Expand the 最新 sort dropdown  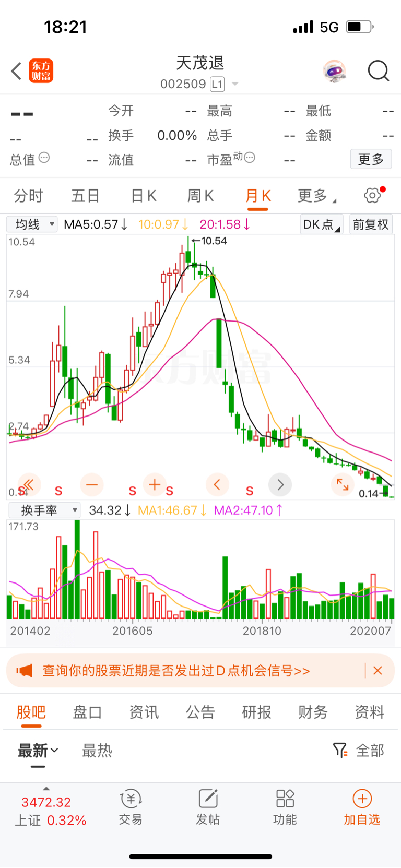38,751
